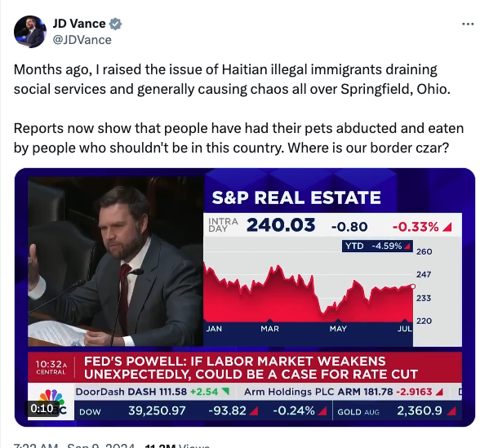Click the 0:10 video duration badge
Viewport: 489px width, 448px height.
point(42,408)
